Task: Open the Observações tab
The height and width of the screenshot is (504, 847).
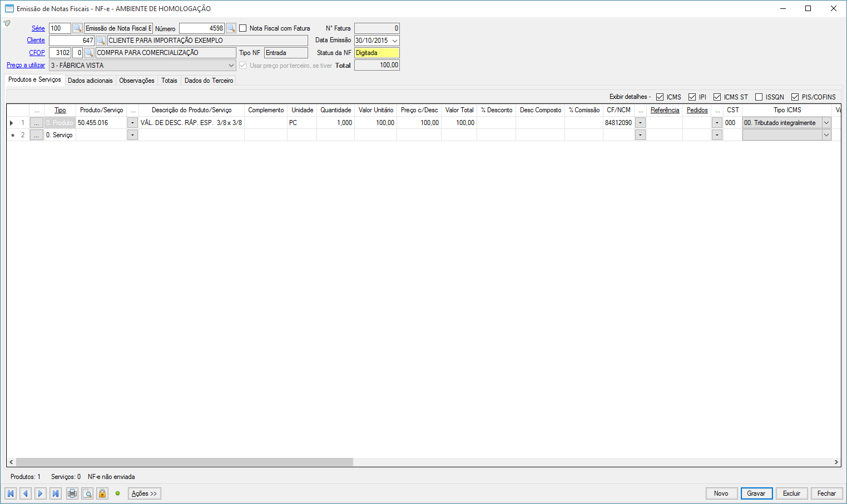Action: click(137, 81)
